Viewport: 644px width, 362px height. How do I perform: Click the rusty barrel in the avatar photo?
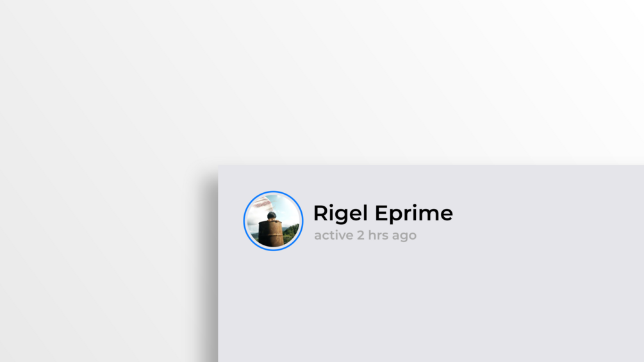pos(270,233)
